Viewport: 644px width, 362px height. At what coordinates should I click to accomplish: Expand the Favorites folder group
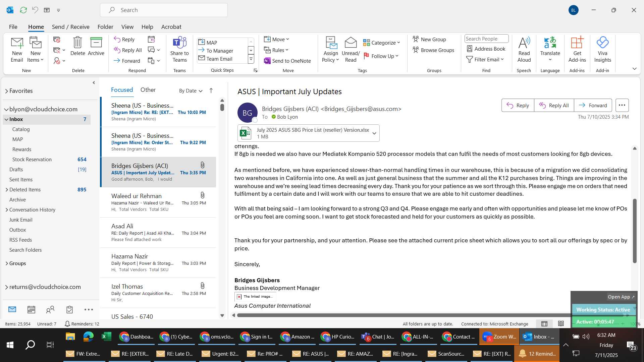coord(6,91)
